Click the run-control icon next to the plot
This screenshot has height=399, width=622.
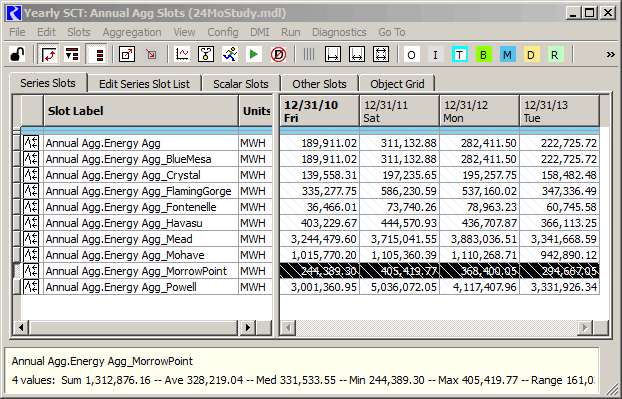pos(206,54)
